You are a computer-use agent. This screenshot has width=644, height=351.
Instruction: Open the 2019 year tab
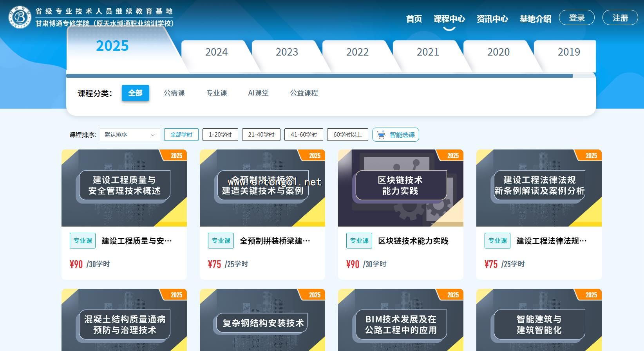[x=568, y=52]
